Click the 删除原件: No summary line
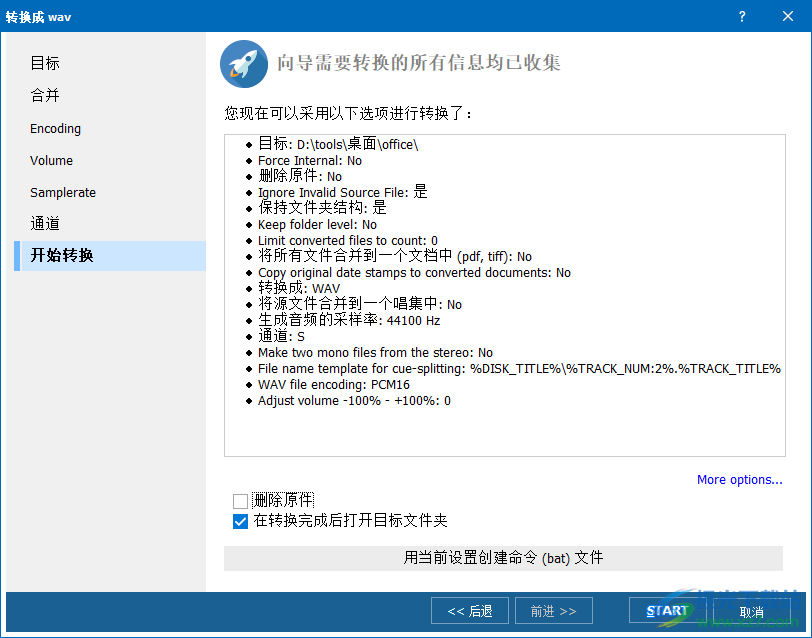The height and width of the screenshot is (638, 812). (300, 176)
